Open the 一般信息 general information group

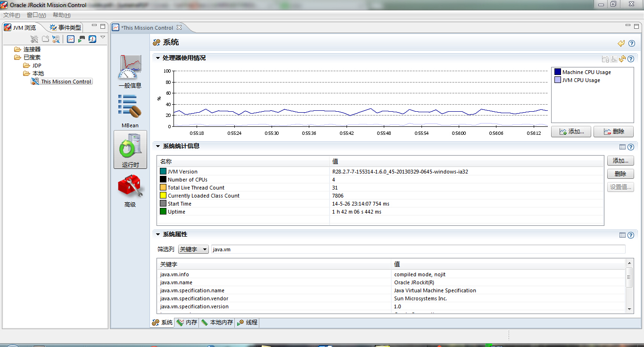(x=130, y=72)
